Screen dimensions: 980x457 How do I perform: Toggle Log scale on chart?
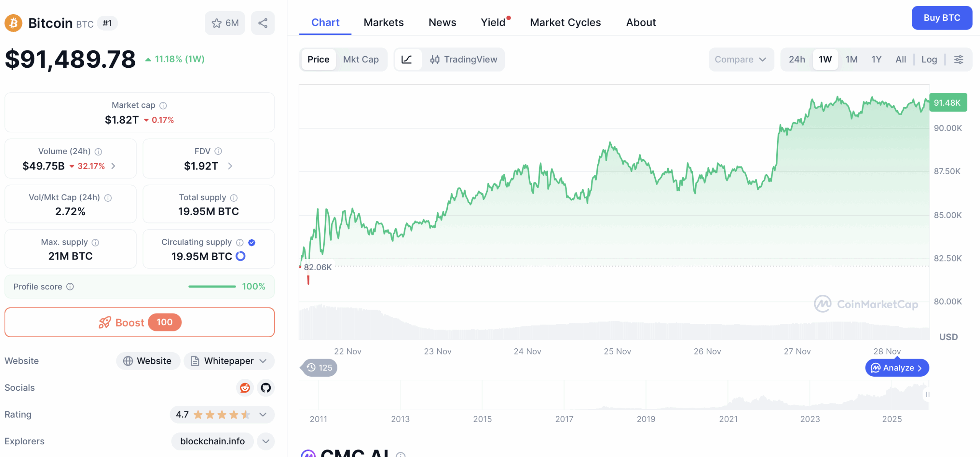(929, 59)
